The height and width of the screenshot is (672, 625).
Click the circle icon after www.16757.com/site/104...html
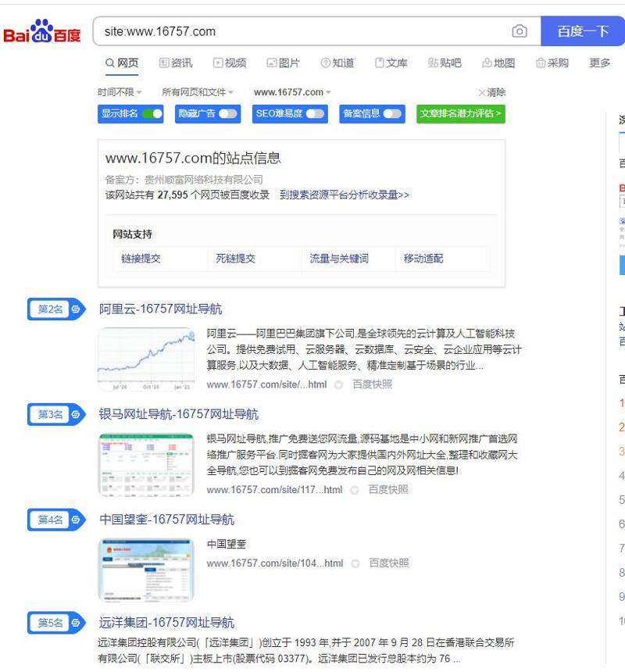pyautogui.click(x=355, y=563)
